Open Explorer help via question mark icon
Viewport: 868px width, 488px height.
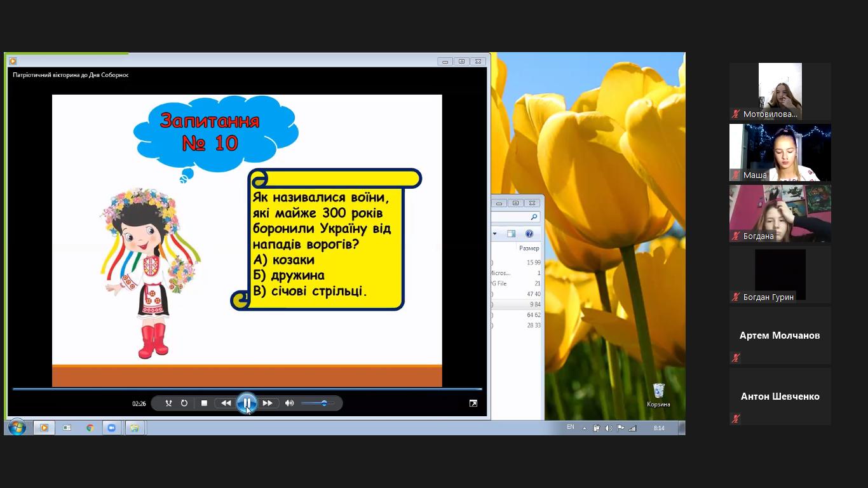(529, 234)
